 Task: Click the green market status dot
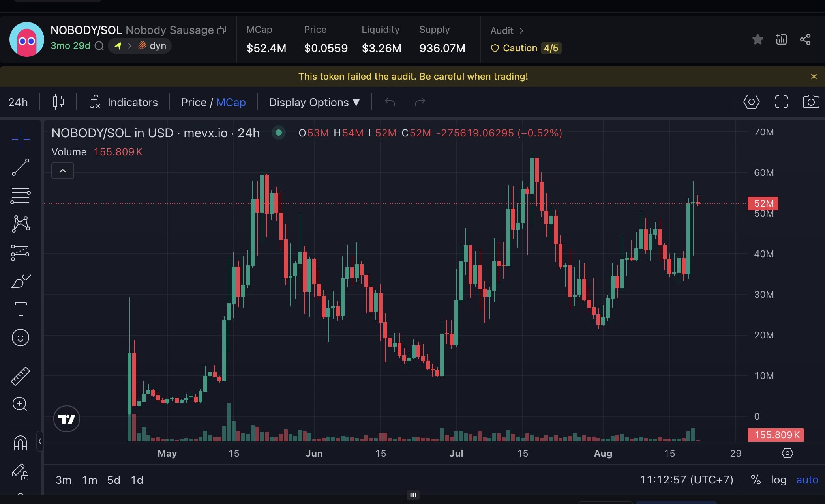(279, 133)
